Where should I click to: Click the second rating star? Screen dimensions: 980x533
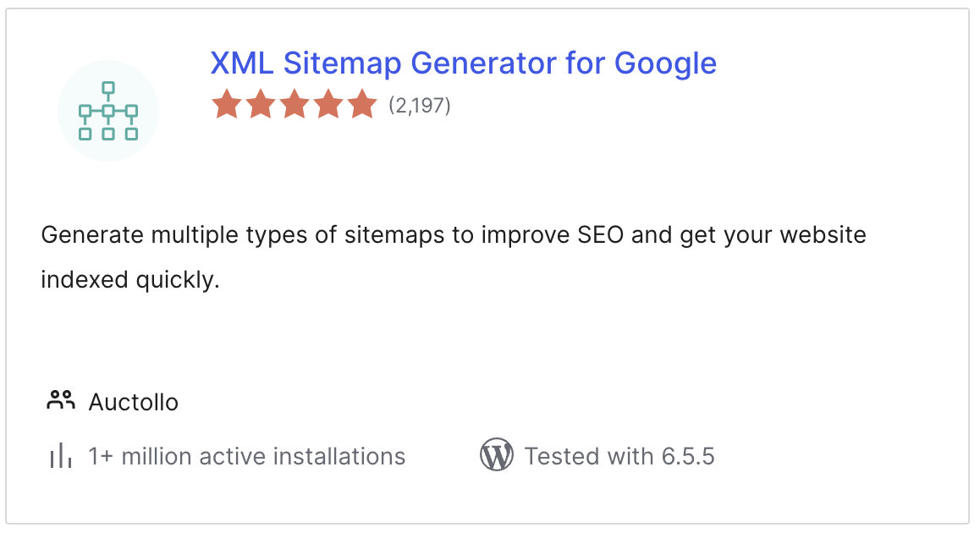tap(260, 104)
